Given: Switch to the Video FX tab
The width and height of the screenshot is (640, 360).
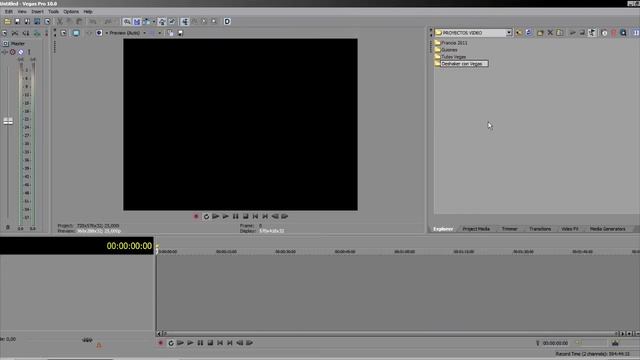Looking at the screenshot, I should (x=570, y=229).
